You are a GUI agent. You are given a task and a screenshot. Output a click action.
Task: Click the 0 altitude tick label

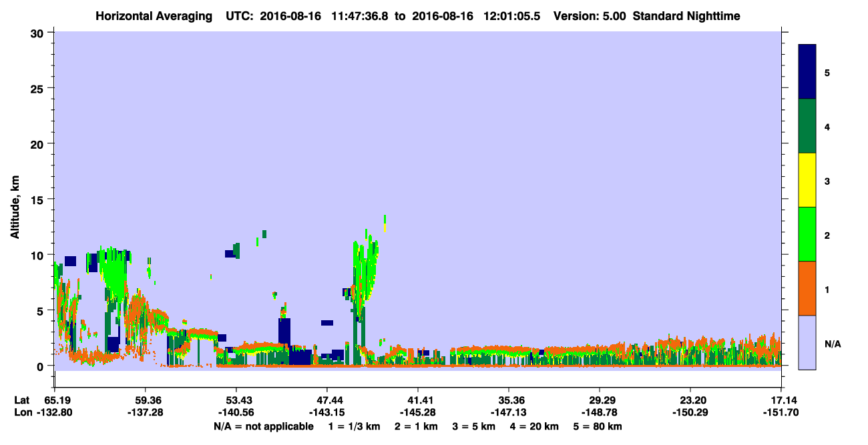click(42, 366)
